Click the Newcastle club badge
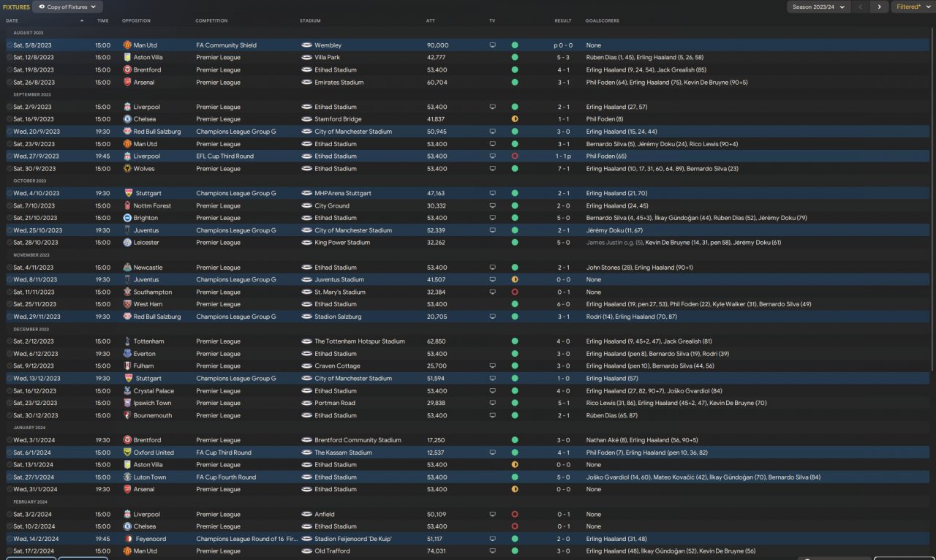Image resolution: width=936 pixels, height=560 pixels. (127, 268)
